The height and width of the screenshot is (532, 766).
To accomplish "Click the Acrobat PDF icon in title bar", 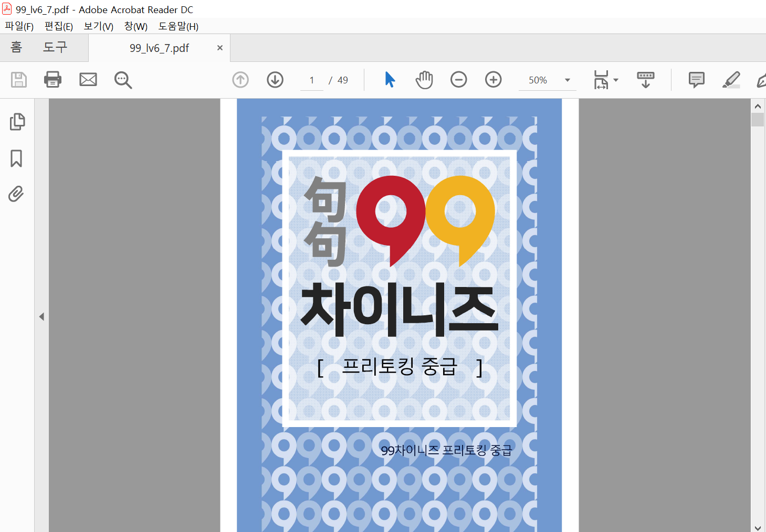I will point(7,9).
